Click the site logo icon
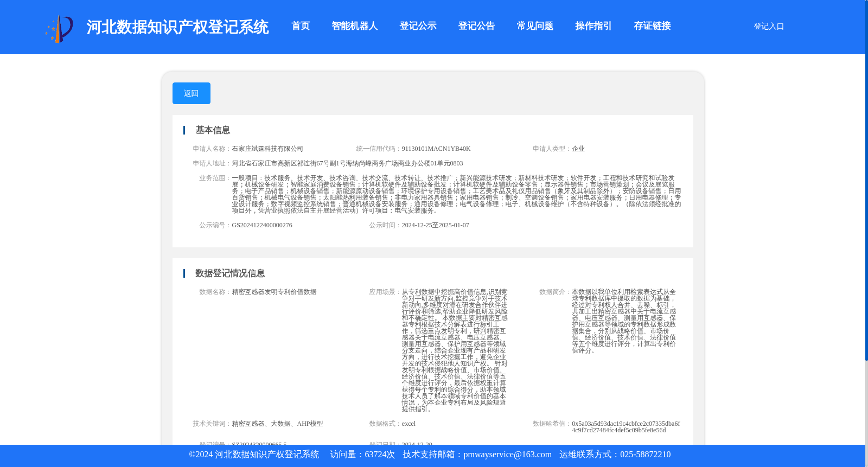The width and height of the screenshot is (868, 467). [59, 28]
